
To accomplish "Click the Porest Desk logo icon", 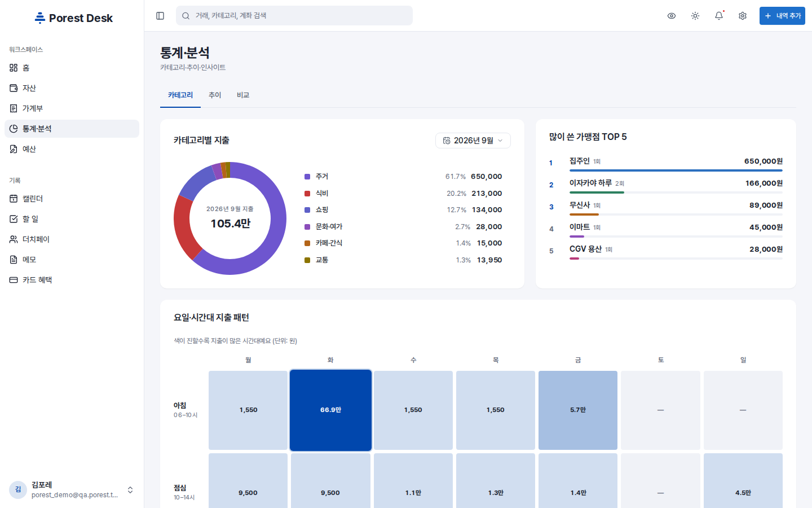I will coord(39,18).
